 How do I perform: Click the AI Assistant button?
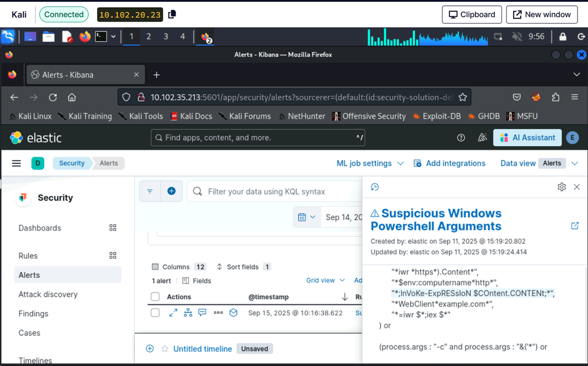coord(527,138)
